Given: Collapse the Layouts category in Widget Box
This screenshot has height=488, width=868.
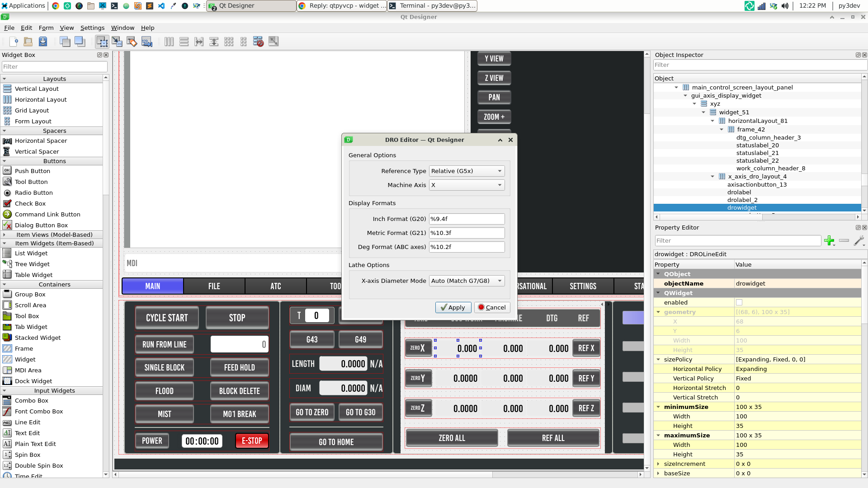Looking at the screenshot, I should [x=5, y=79].
